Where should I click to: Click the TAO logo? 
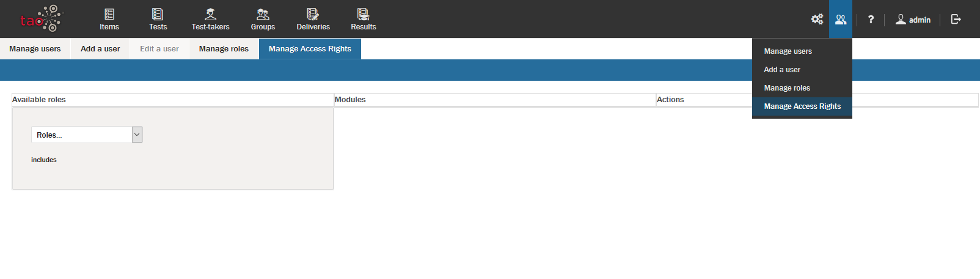[x=40, y=19]
